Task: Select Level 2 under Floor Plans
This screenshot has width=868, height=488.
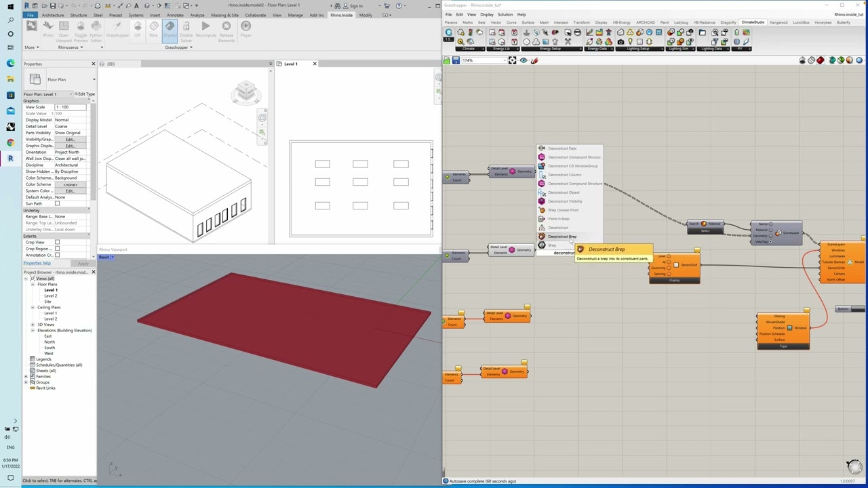Action: coord(50,296)
